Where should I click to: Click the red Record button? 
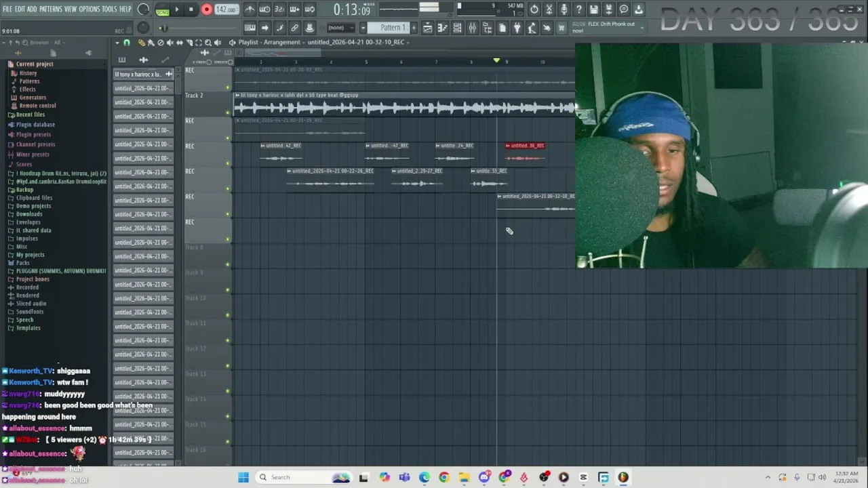pos(206,9)
